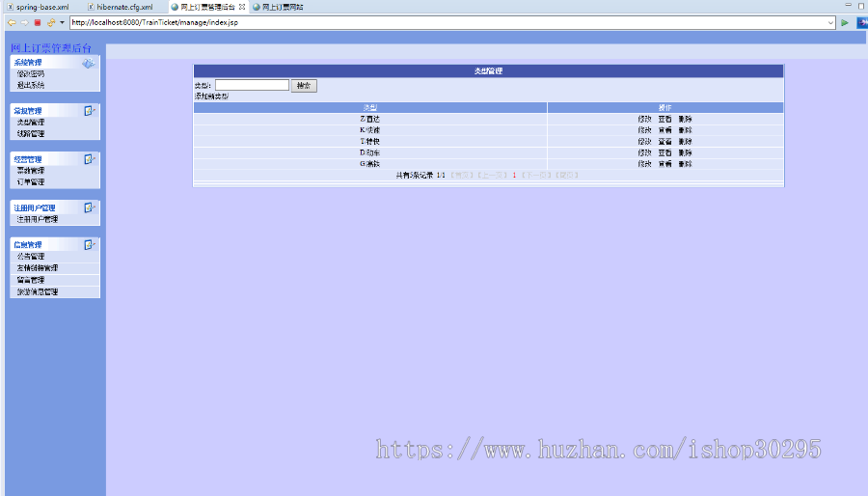Click 删除 for the G/高铁 row
The image size is (868, 496).
tap(686, 164)
